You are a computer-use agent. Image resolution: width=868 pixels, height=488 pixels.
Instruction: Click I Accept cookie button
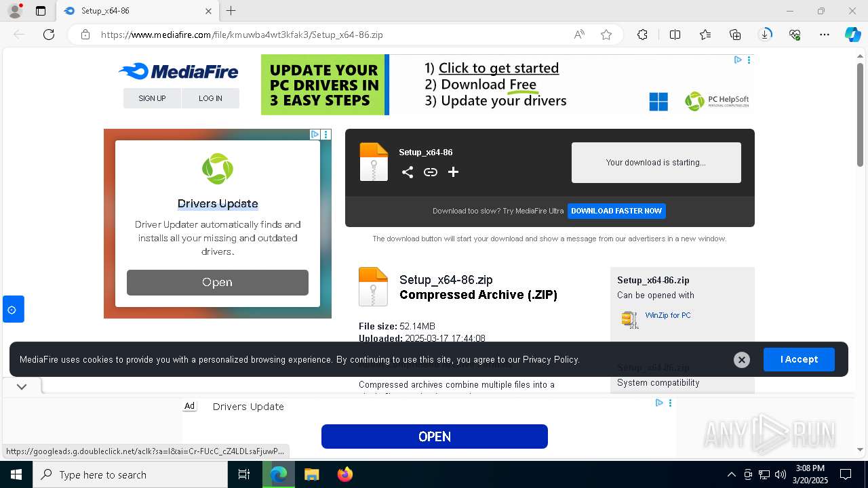tap(799, 359)
